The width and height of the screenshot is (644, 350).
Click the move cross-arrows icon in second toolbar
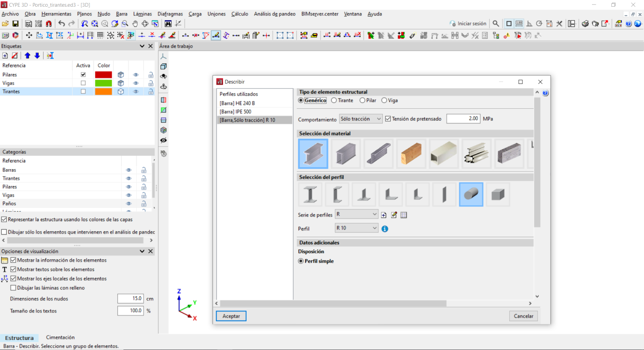(29, 36)
